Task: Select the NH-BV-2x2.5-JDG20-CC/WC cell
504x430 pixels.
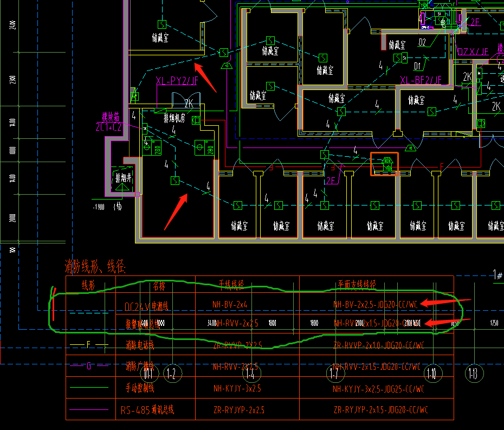Action: coord(375,304)
